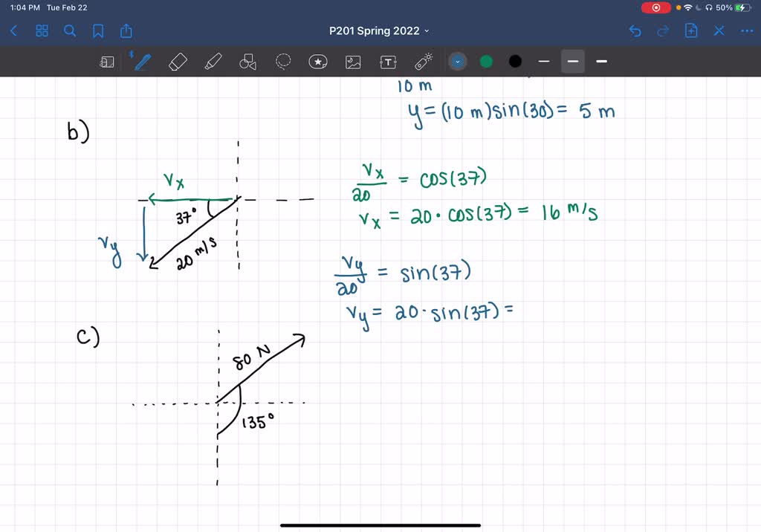Image resolution: width=761 pixels, height=532 pixels.
Task: Open the blue pen color options chevron
Action: (457, 61)
